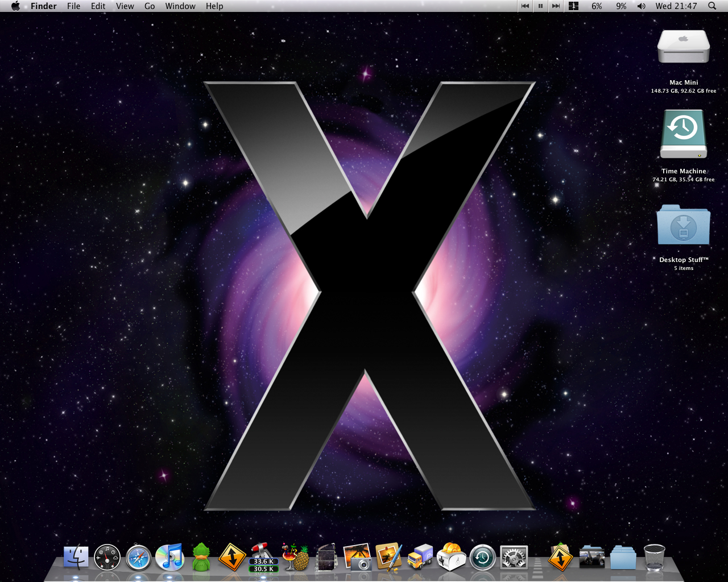This screenshot has width=728, height=582.
Task: Launch Dashboard gauge icon in Dock
Action: tap(107, 557)
